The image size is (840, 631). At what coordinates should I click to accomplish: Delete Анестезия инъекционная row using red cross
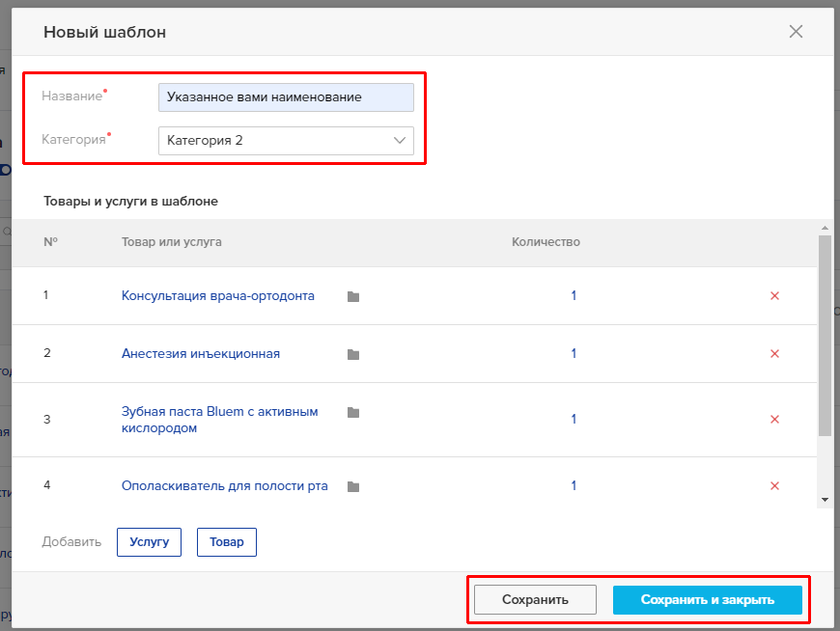[x=774, y=354]
